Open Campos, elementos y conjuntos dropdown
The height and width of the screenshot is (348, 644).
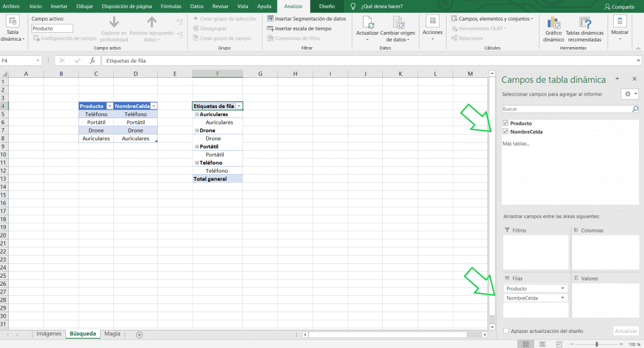point(492,19)
